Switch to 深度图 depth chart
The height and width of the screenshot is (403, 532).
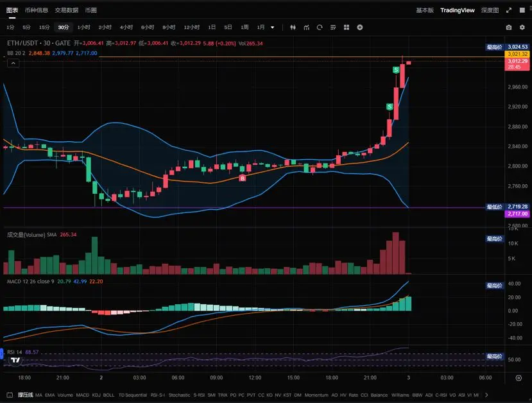tap(490, 10)
